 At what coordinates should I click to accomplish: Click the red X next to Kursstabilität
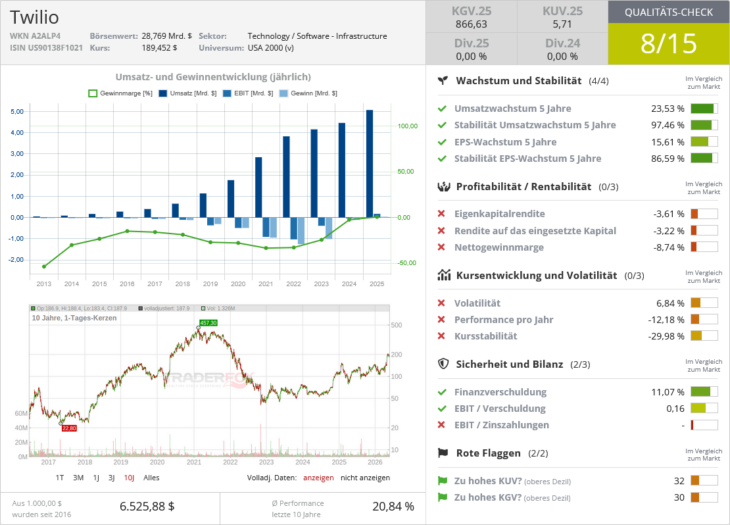441,336
